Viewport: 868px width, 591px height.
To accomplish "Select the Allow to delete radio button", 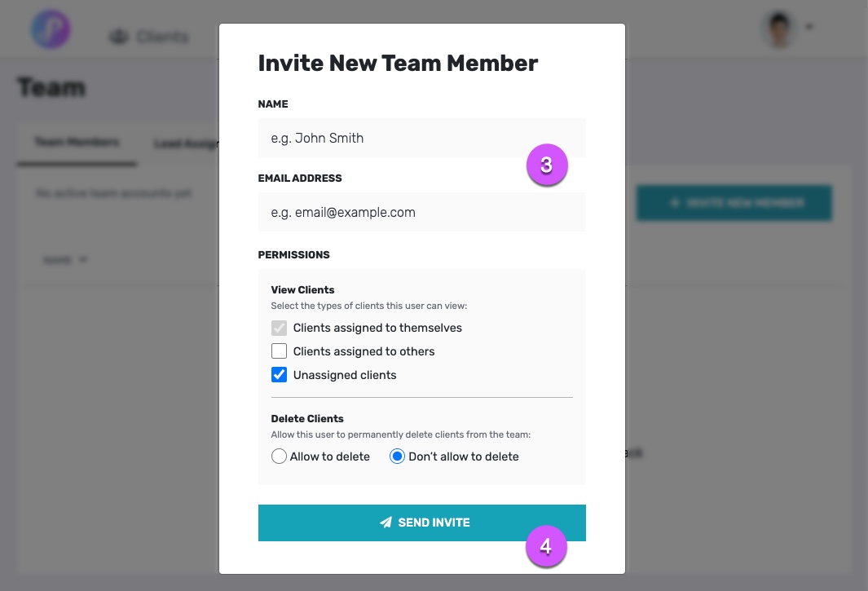I will pyautogui.click(x=279, y=456).
